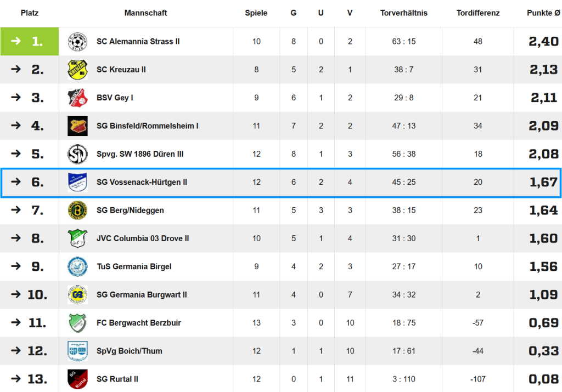Click the SC Kreuzau II club crest
The height and width of the screenshot is (392, 562).
(77, 70)
